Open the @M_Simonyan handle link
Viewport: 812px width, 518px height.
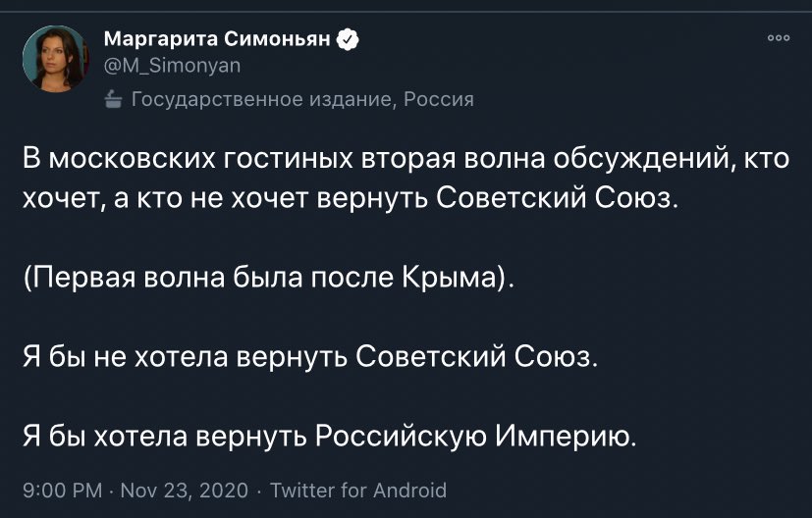coord(173,66)
